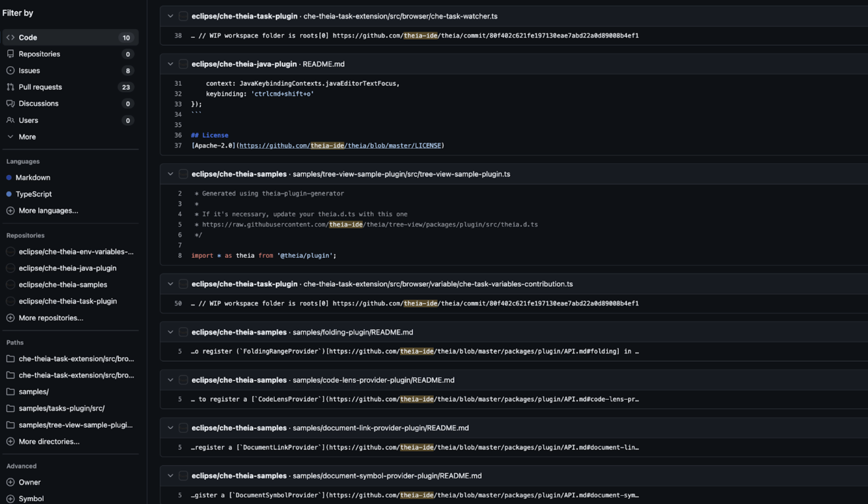Viewport: 868px width, 504px height.
Task: Filter results by TypeScript language
Action: pyautogui.click(x=33, y=194)
